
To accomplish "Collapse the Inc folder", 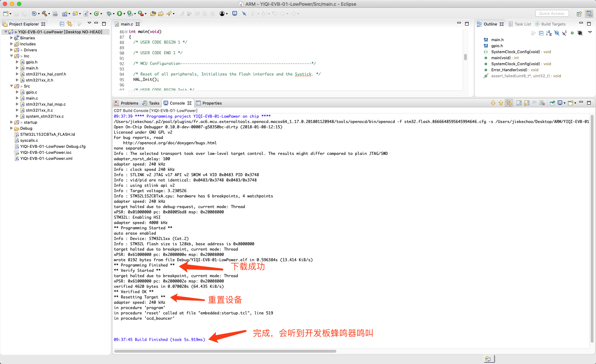I will click(x=11, y=56).
